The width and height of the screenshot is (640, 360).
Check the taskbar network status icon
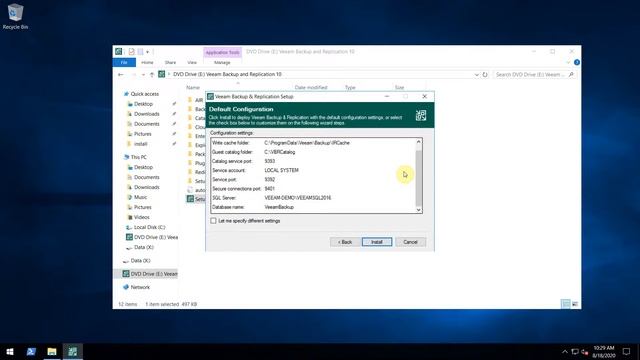click(x=575, y=351)
